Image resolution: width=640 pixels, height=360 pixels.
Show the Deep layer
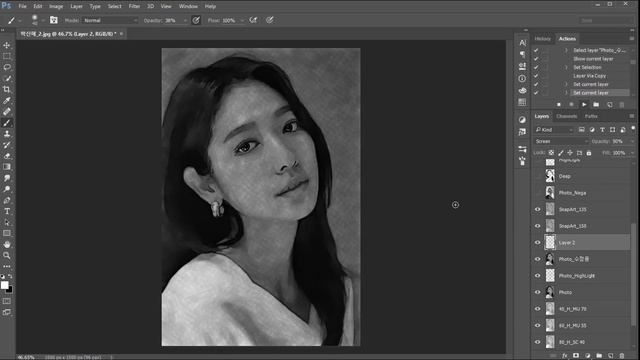point(538,176)
